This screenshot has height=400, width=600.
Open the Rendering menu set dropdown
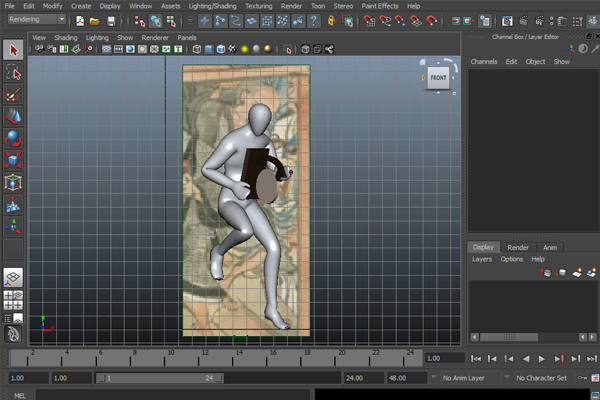point(37,19)
